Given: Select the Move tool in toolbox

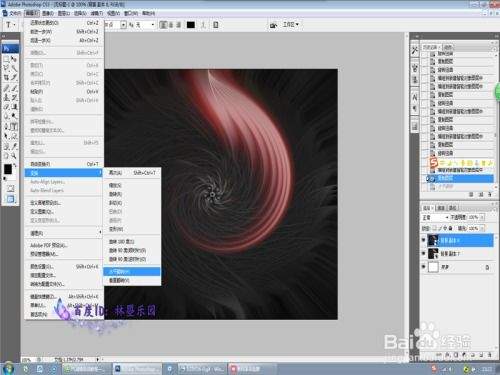Looking at the screenshot, I should (x=14, y=59).
